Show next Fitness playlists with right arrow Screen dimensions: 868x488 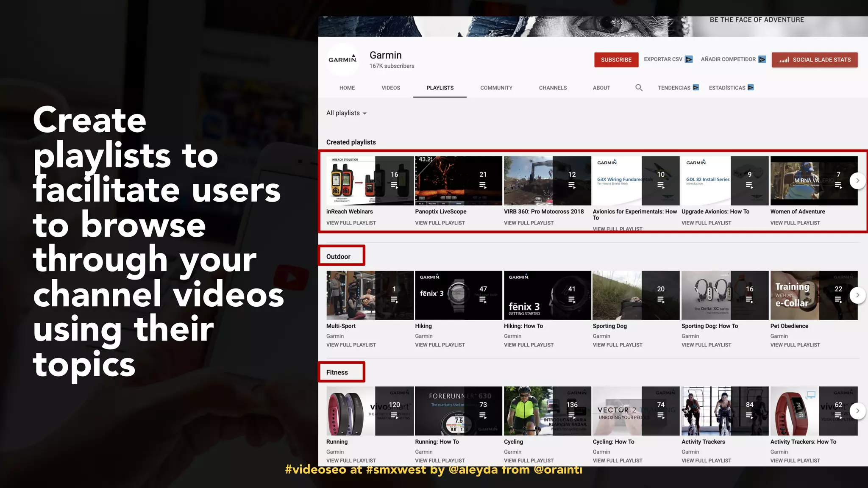(857, 411)
